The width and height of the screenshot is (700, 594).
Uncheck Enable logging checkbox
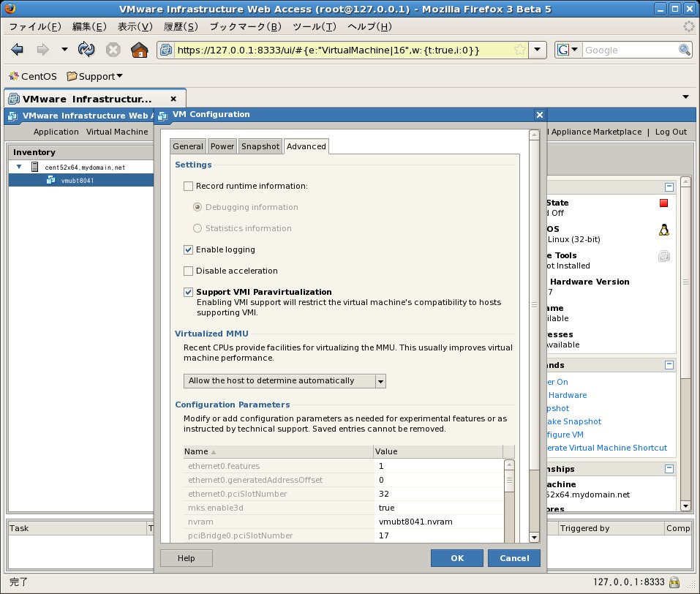189,249
